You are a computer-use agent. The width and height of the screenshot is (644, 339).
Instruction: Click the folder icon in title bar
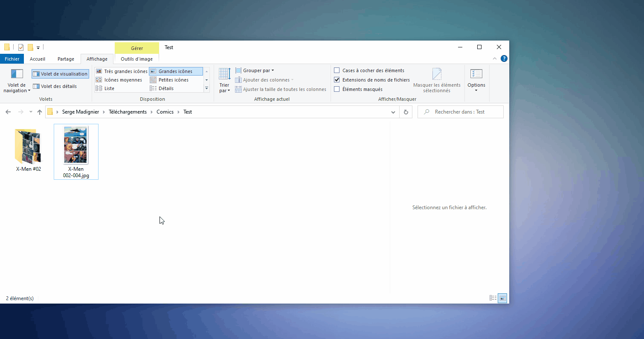point(7,47)
